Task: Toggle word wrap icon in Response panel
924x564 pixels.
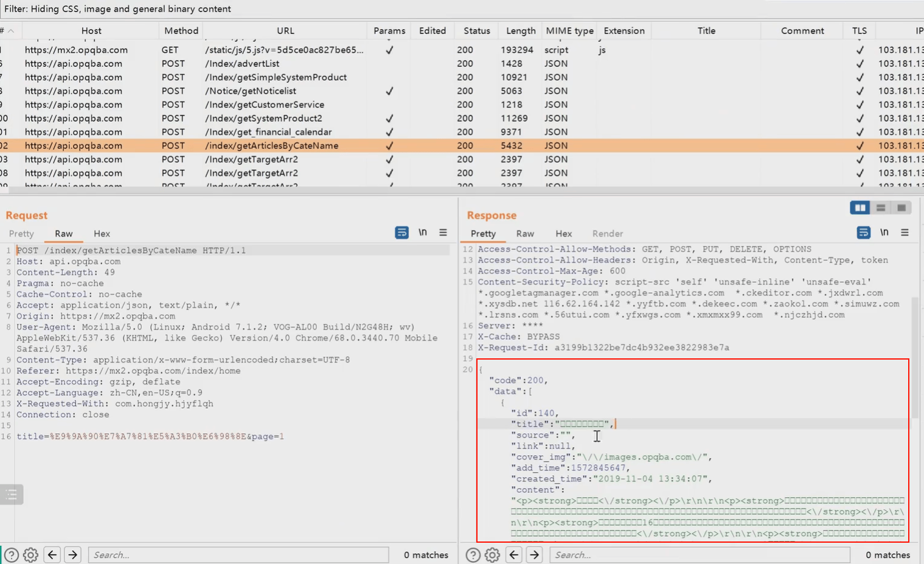Action: coord(863,232)
